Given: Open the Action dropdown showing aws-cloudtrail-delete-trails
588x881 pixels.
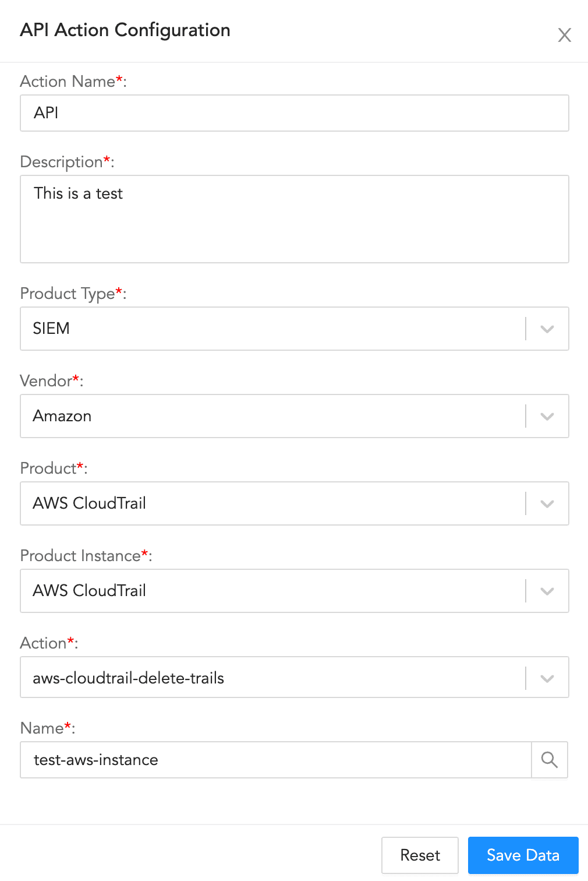Looking at the screenshot, I should tap(546, 677).
